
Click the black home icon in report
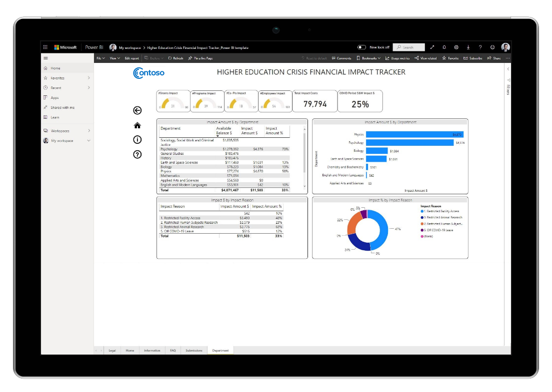click(137, 125)
